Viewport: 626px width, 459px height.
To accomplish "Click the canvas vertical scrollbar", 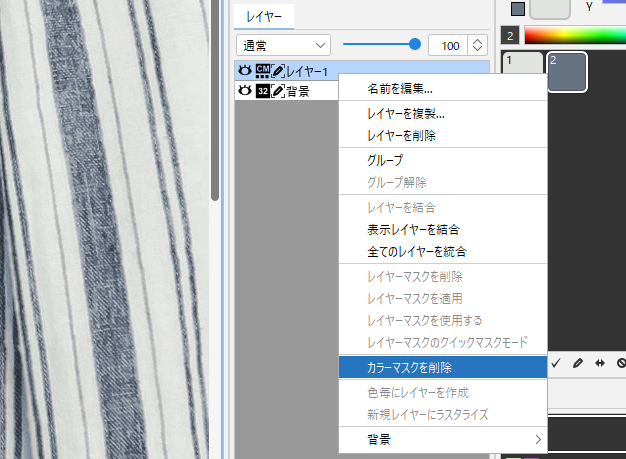I will point(215,100).
